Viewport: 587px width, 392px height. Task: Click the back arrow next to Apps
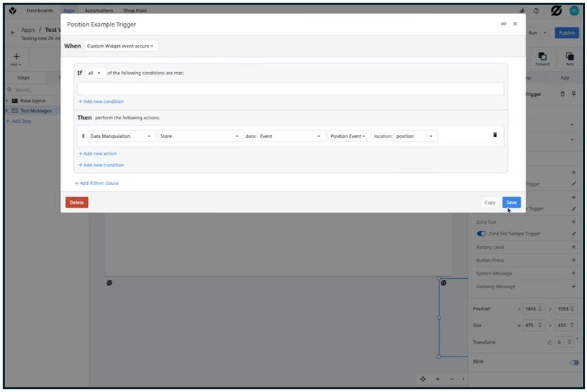[13, 33]
